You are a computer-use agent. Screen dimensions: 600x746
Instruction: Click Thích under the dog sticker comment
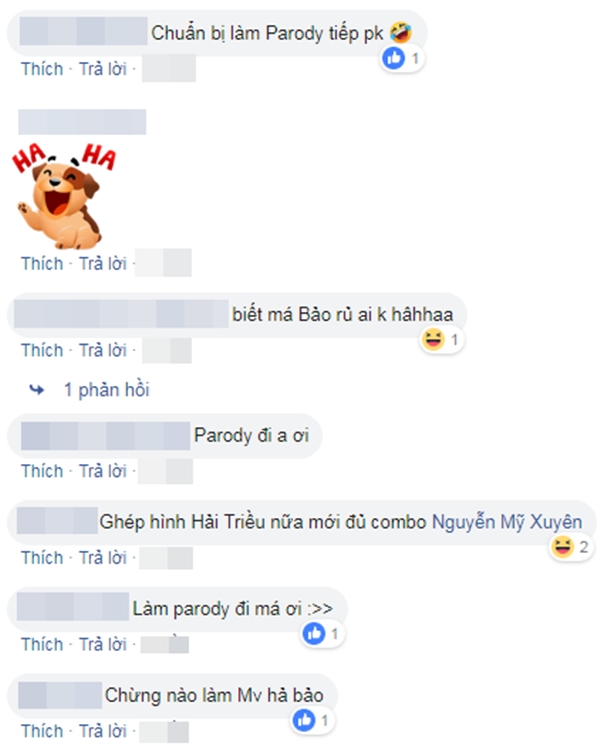point(42,264)
